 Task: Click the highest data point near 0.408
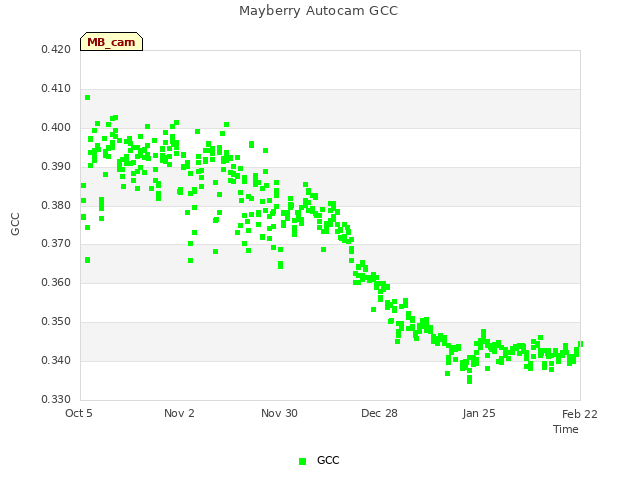click(x=87, y=98)
